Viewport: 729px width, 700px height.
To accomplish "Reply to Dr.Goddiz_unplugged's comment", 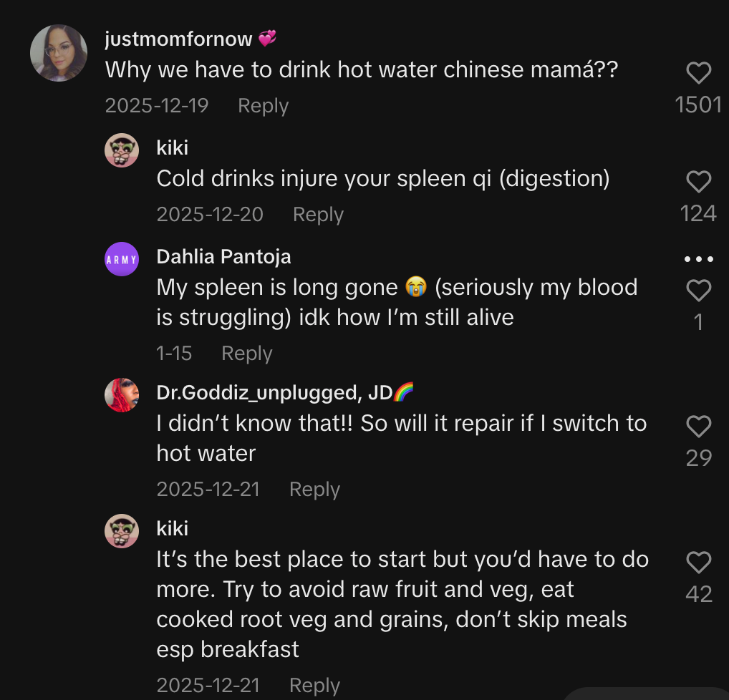I will pos(314,490).
